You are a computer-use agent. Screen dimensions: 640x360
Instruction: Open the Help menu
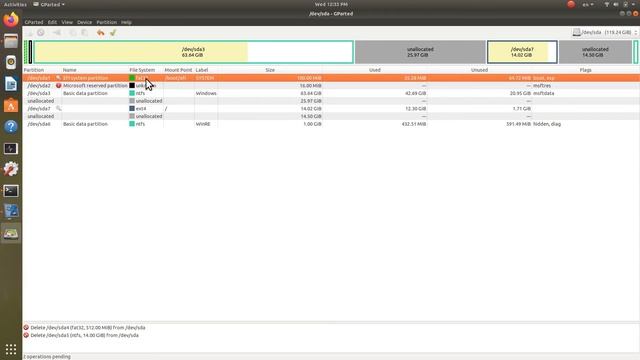click(x=126, y=22)
